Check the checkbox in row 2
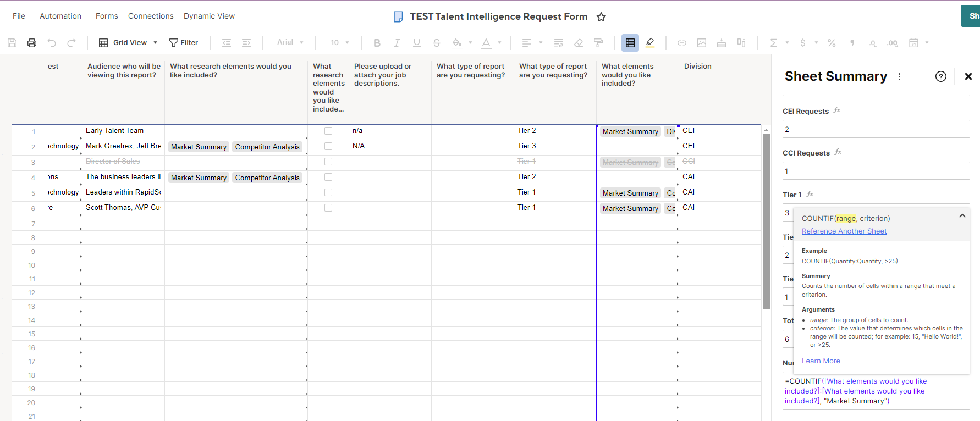Viewport: 980px width, 421px height. point(328,146)
